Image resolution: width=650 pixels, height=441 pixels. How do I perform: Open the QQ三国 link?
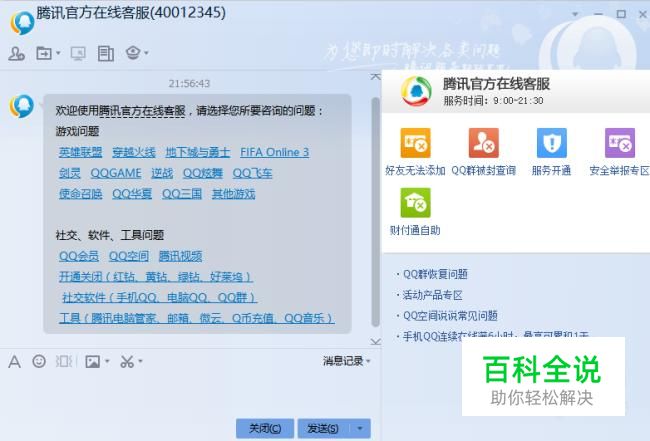point(182,194)
